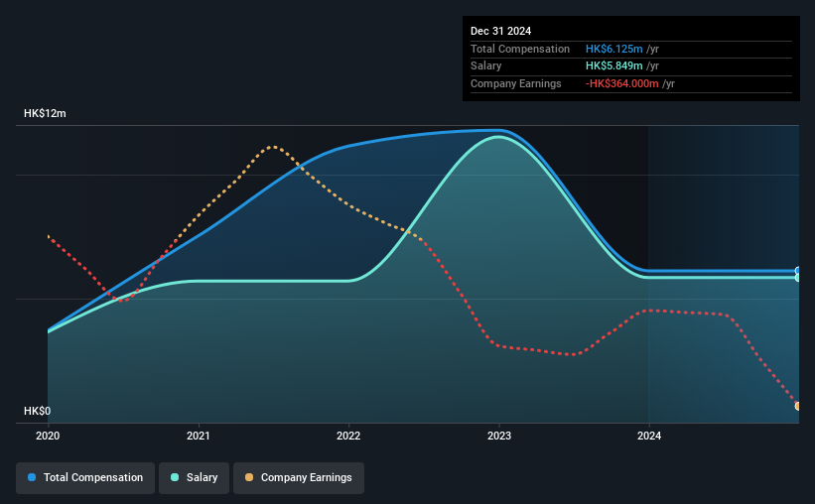This screenshot has height=504, width=815.
Task: Click the Total Compensation tooltip row label
Action: (x=520, y=49)
